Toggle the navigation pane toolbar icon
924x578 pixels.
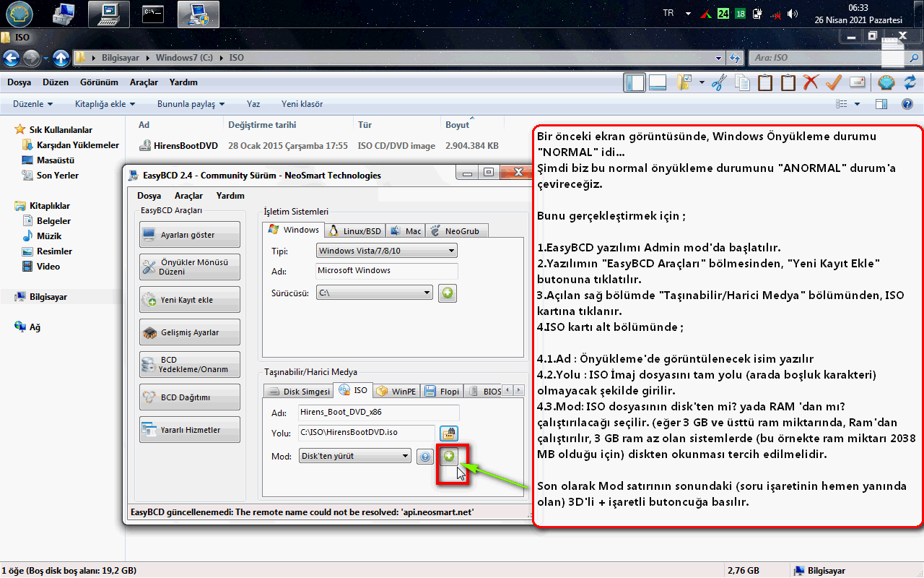635,82
